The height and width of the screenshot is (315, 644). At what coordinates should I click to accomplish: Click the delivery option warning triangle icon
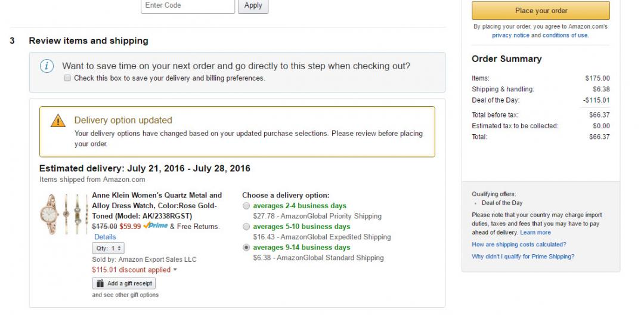[58, 121]
